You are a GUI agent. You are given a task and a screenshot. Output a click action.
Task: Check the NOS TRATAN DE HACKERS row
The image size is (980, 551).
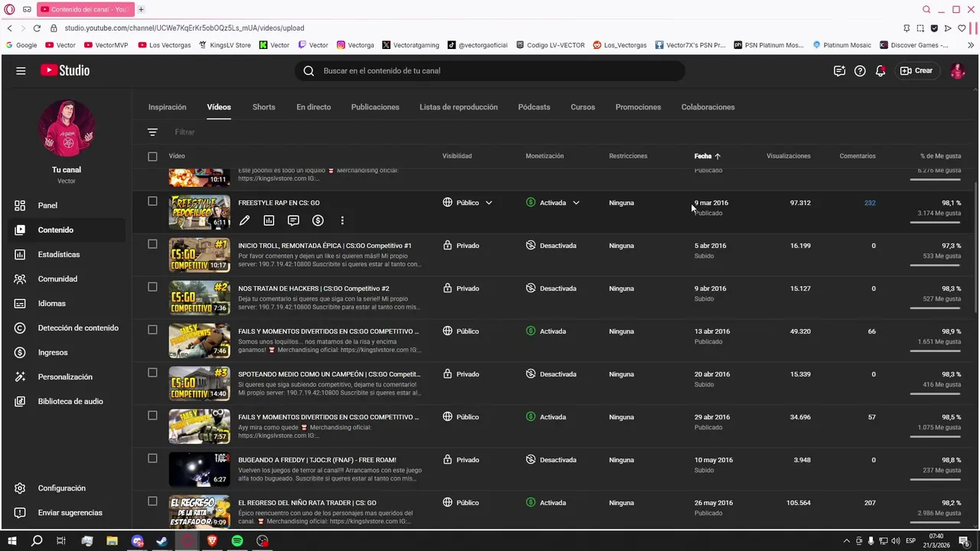pos(152,287)
